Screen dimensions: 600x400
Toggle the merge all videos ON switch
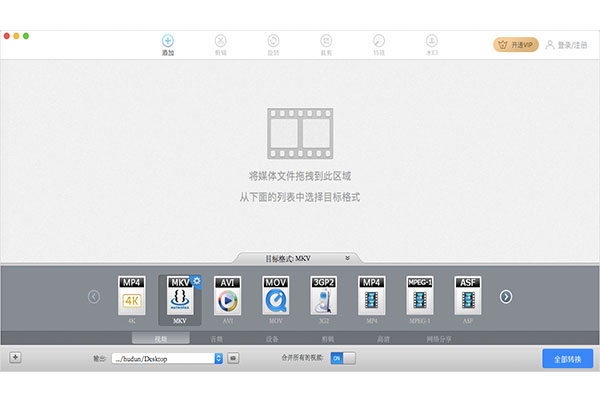pyautogui.click(x=342, y=358)
